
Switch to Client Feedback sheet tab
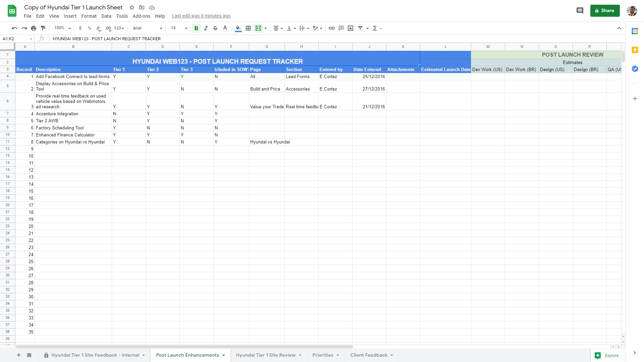pos(372,355)
